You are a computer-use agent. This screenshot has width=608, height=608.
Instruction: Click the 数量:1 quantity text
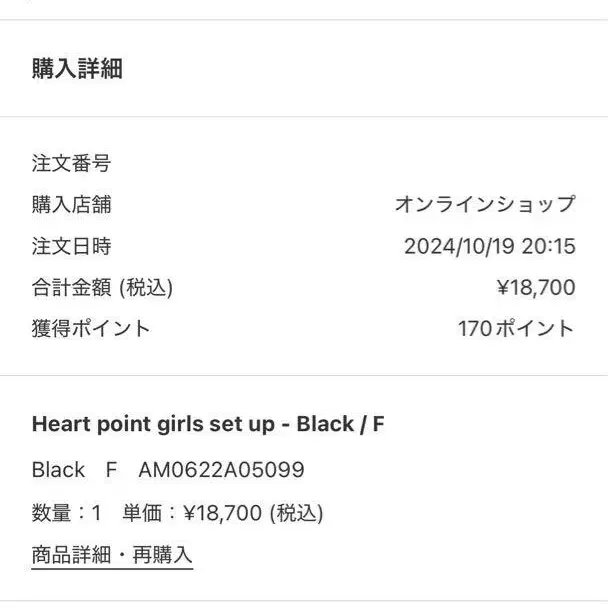tap(67, 513)
